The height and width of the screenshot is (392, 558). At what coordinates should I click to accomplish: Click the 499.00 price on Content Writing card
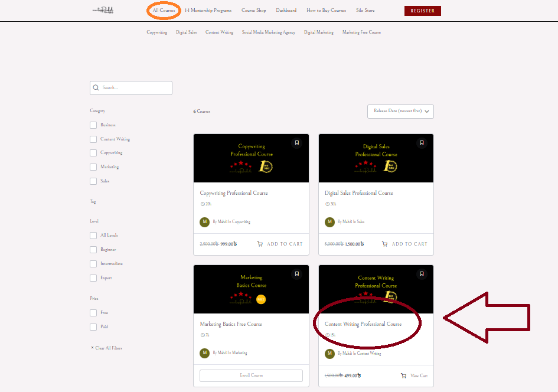point(353,375)
